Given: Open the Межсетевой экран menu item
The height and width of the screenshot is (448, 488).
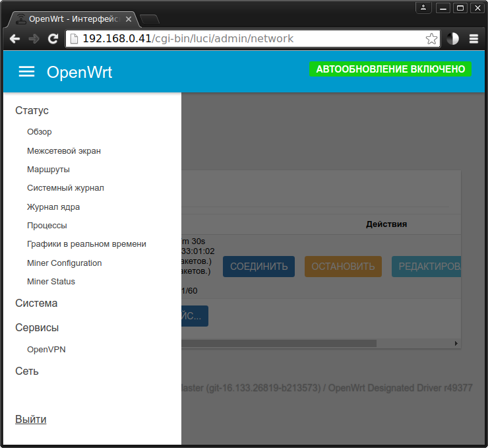Looking at the screenshot, I should click(64, 151).
